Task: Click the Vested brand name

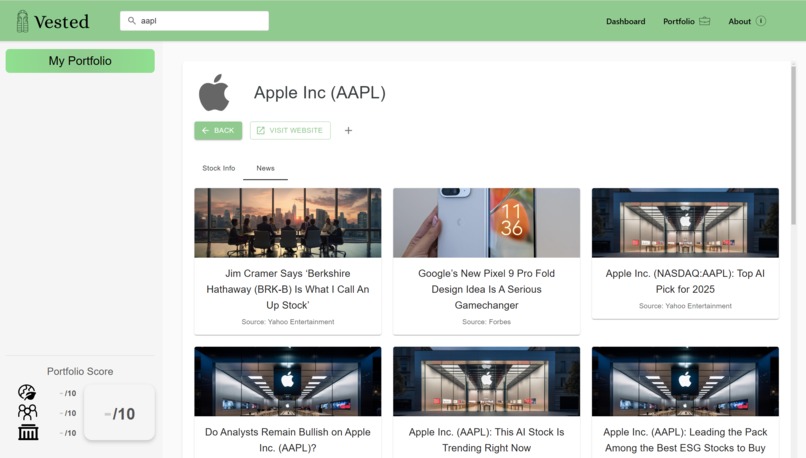Action: coord(62,22)
